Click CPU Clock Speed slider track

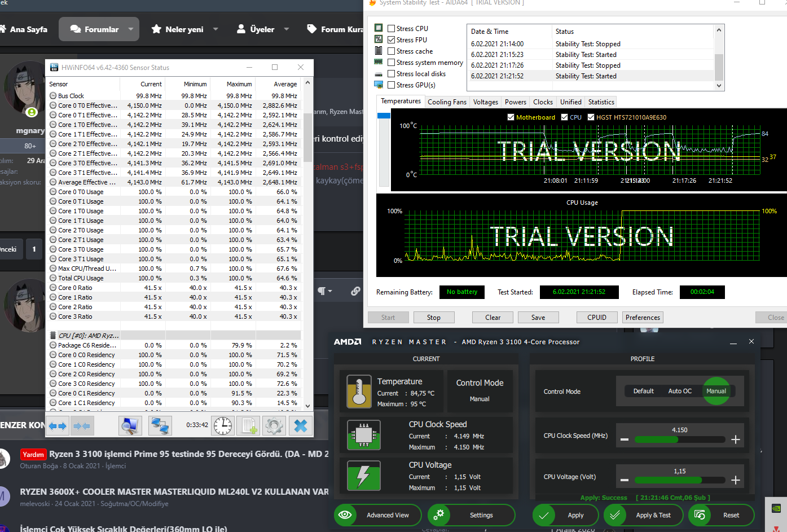pyautogui.click(x=680, y=439)
